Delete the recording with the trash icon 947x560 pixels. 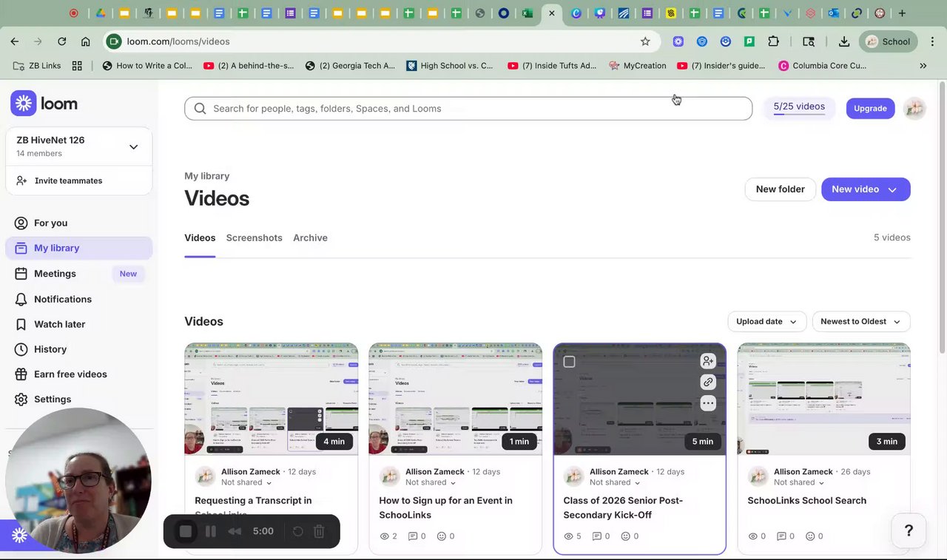pos(319,531)
